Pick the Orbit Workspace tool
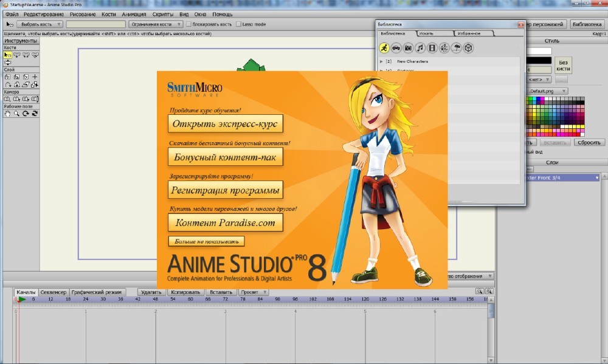 (x=35, y=114)
